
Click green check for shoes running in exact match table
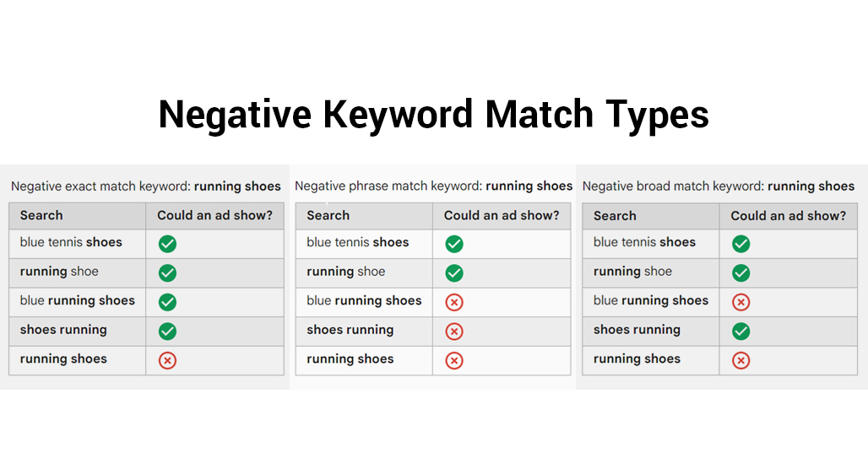[x=167, y=332]
